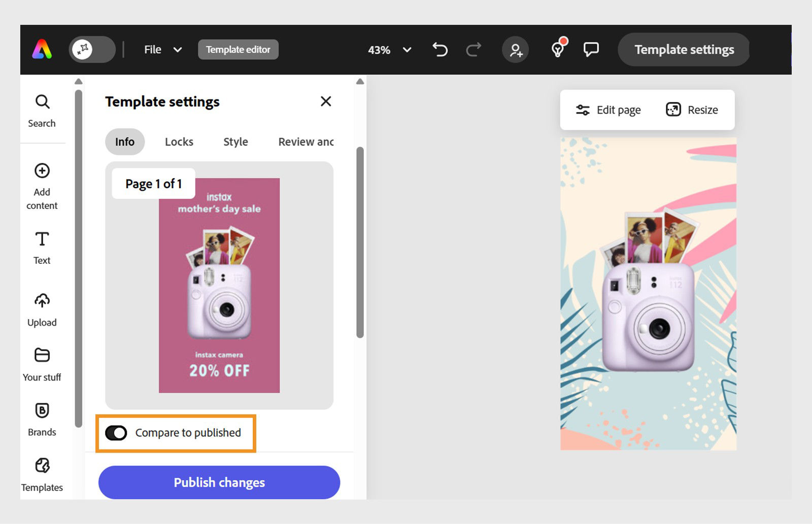Open the Brands panel
812x524 pixels.
click(x=42, y=419)
